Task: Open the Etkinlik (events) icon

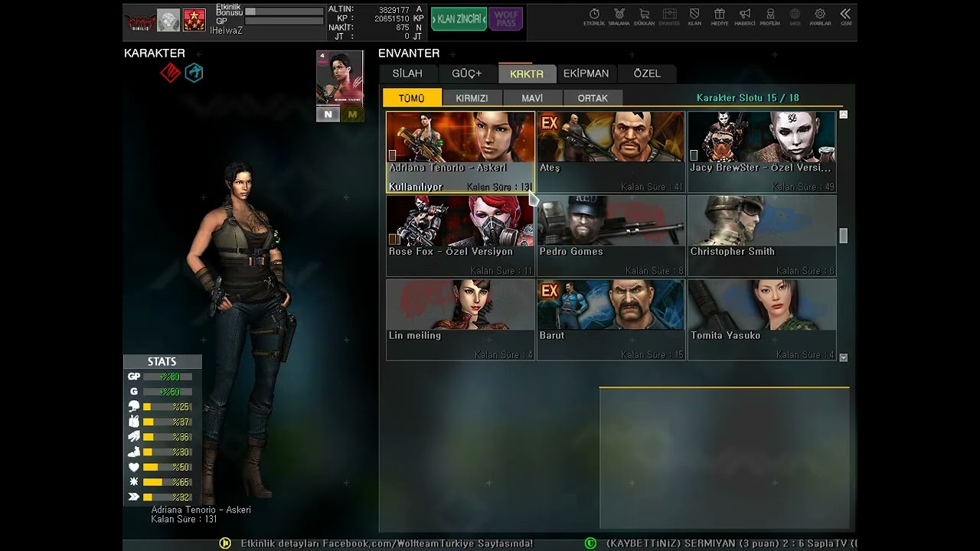Action: click(x=594, y=17)
